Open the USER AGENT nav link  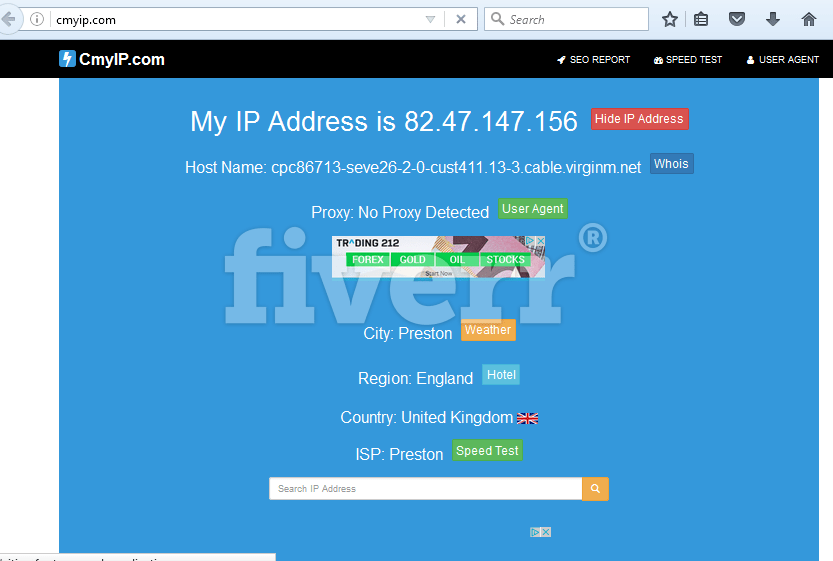click(783, 60)
